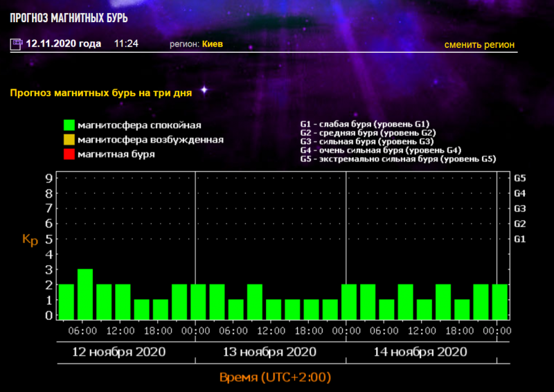Click the "G5 - экстремально сильная буря" legend line
The width and height of the screenshot is (554, 392).
[x=398, y=159]
